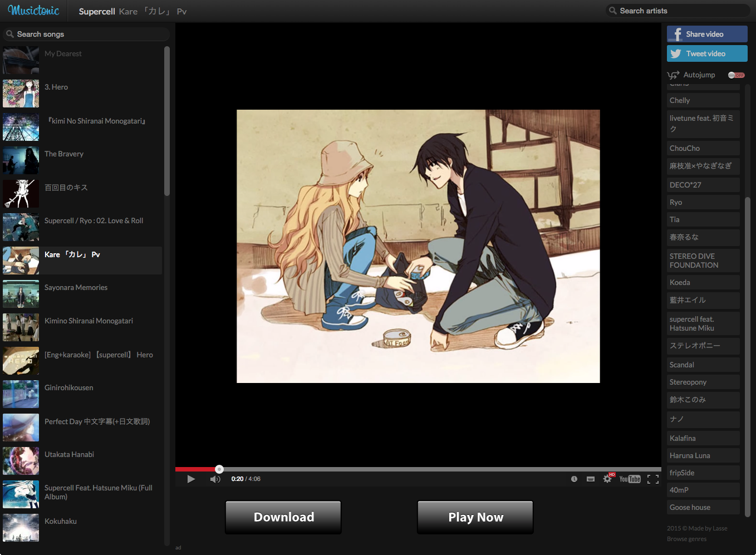
Task: Play Kimi No Shiranai Monogatari in brackets
Action: [x=82, y=127]
